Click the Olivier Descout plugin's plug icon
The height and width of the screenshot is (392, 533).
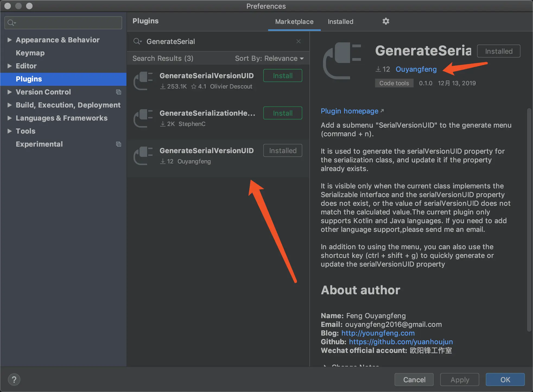143,81
